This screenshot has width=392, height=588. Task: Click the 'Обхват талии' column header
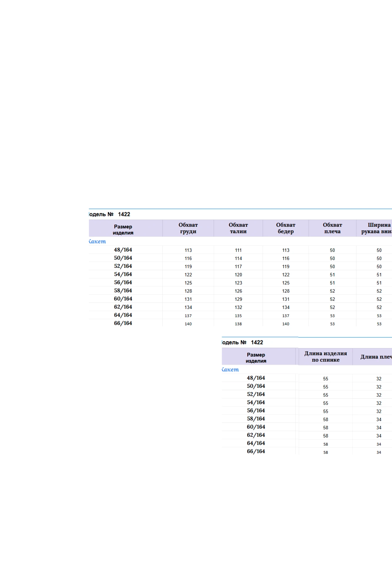[x=238, y=228]
